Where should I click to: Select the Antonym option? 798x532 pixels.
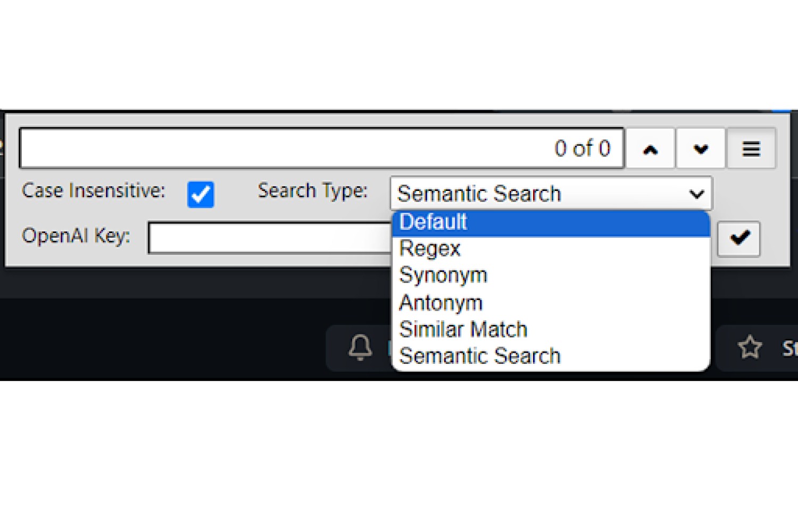551,303
